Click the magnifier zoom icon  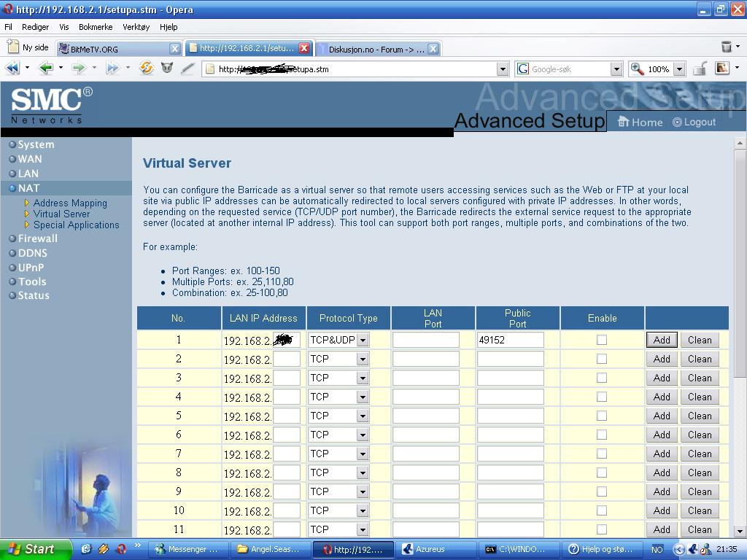(637, 69)
